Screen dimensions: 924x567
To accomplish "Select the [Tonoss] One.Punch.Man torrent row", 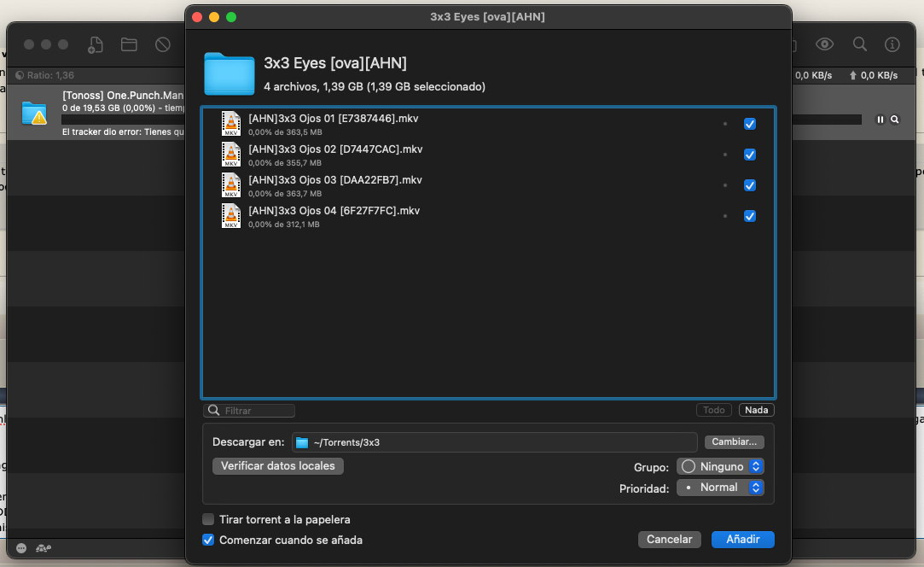I will tap(96, 114).
